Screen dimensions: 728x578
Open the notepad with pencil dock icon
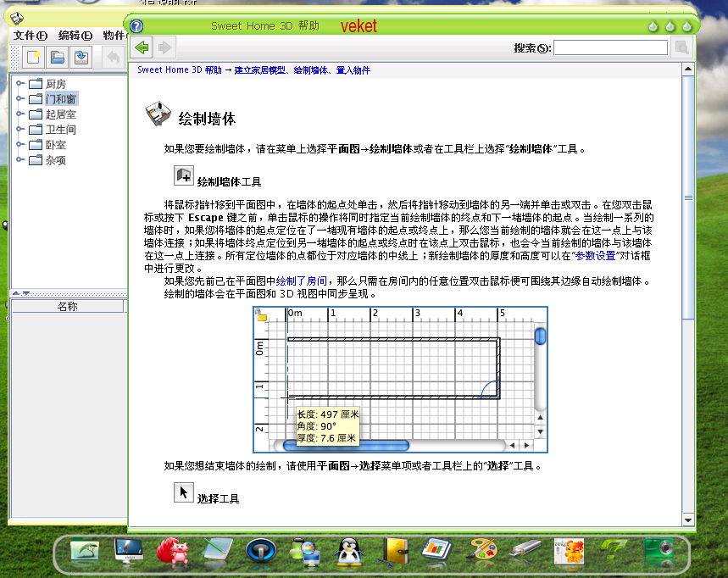(x=217, y=552)
